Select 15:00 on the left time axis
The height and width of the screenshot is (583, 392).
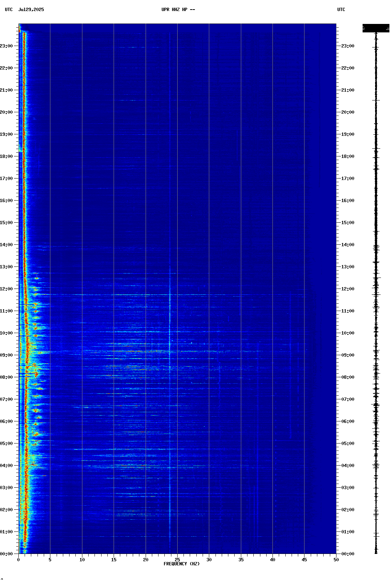(7, 223)
